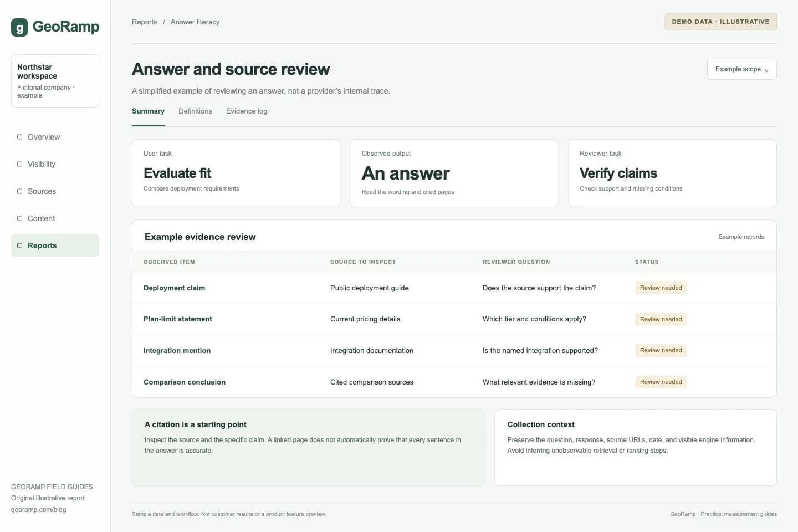Image resolution: width=798 pixels, height=532 pixels.
Task: Click the Demo Data Illustrative badge
Action: click(720, 22)
